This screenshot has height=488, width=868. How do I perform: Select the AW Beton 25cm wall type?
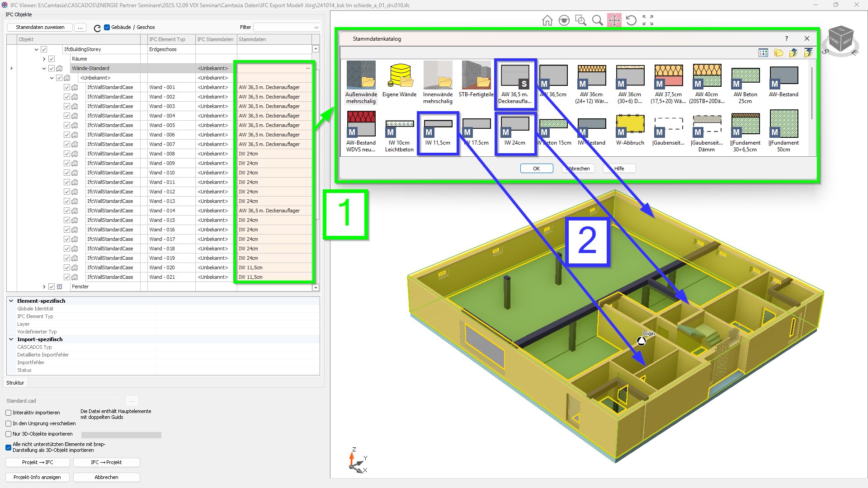[x=745, y=85]
